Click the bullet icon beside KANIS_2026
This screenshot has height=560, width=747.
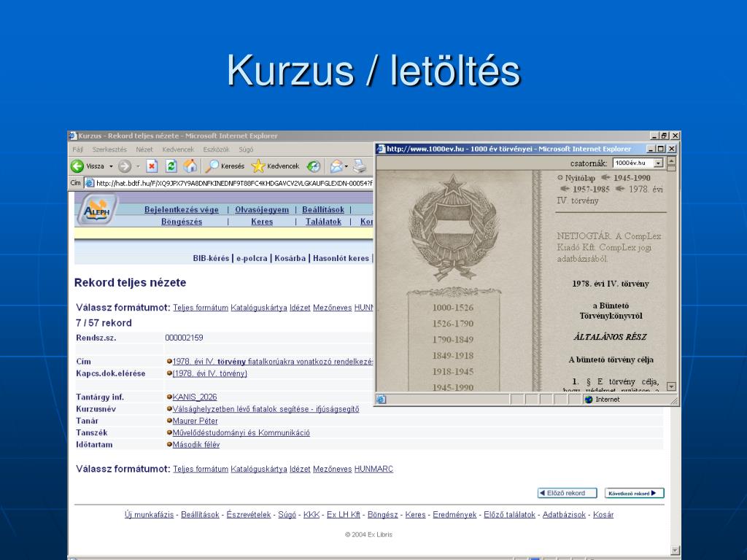(169, 397)
